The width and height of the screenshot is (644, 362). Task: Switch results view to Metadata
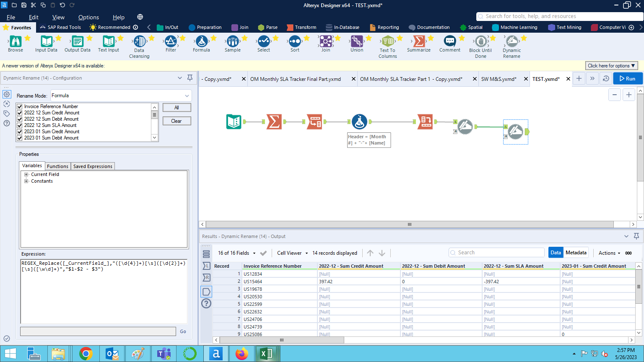576,252
